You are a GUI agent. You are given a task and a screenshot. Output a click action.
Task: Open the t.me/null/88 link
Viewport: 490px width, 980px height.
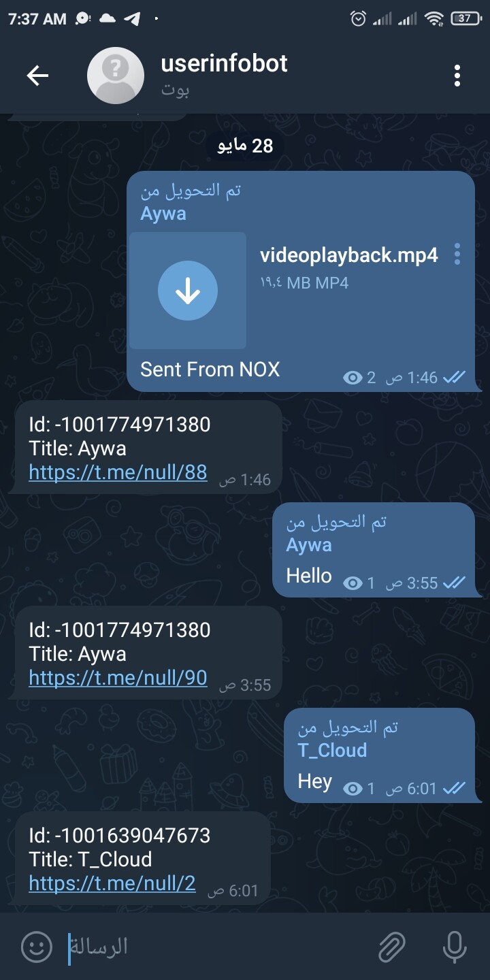click(118, 472)
